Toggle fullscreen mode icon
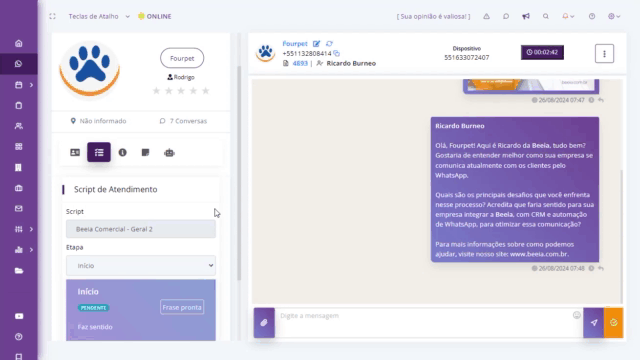640x360 pixels. click(52, 16)
